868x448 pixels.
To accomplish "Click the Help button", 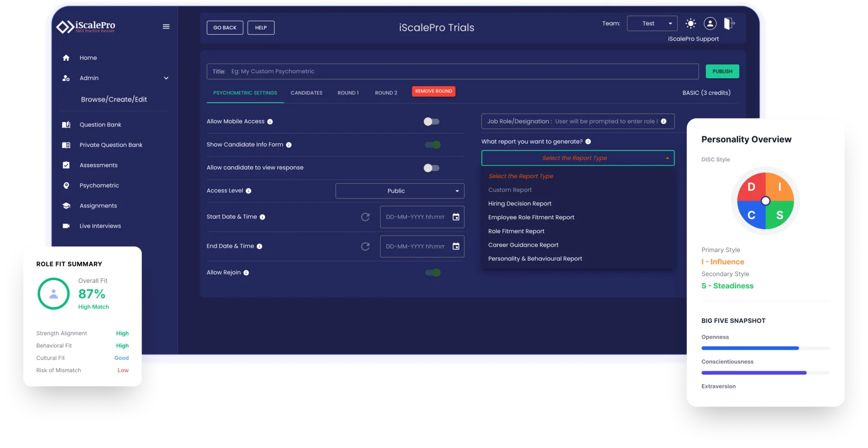I will pos(261,28).
